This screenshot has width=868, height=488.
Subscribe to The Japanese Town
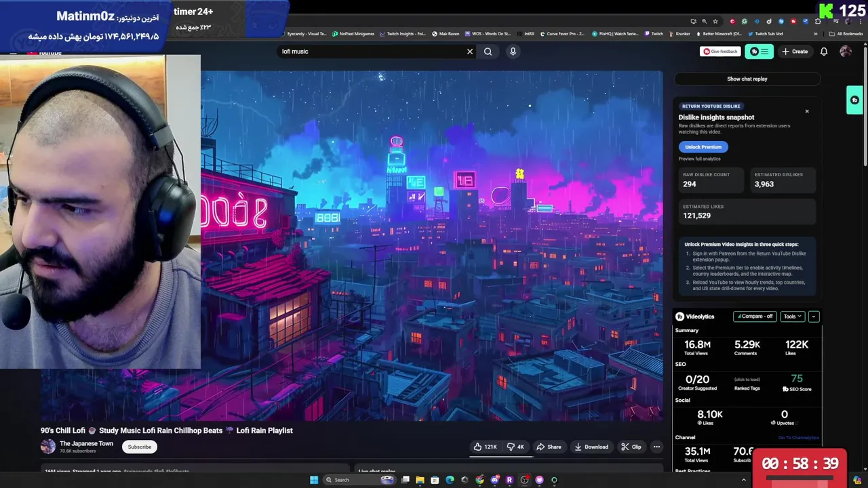(x=140, y=447)
